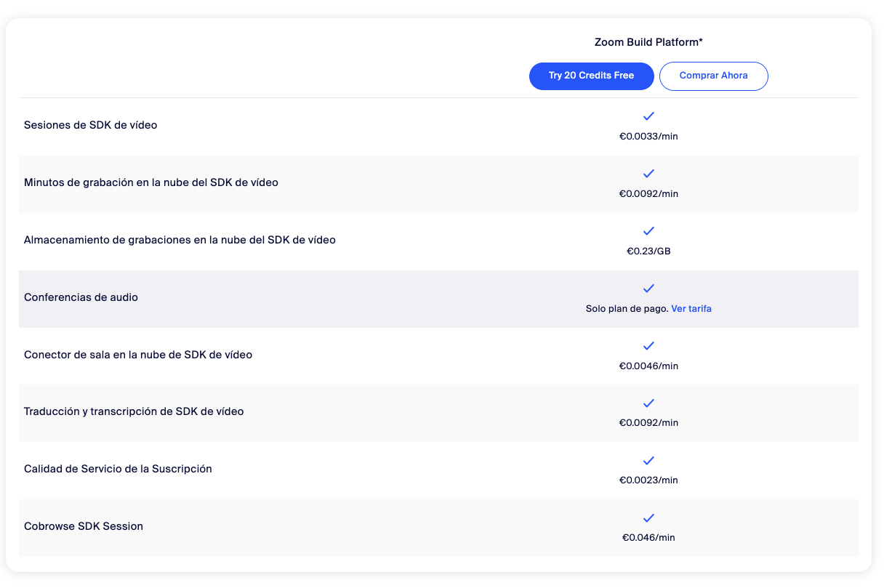Click checkmark for Almacenamiento de grabaciones row
This screenshot has width=884, height=588.
[x=648, y=231]
